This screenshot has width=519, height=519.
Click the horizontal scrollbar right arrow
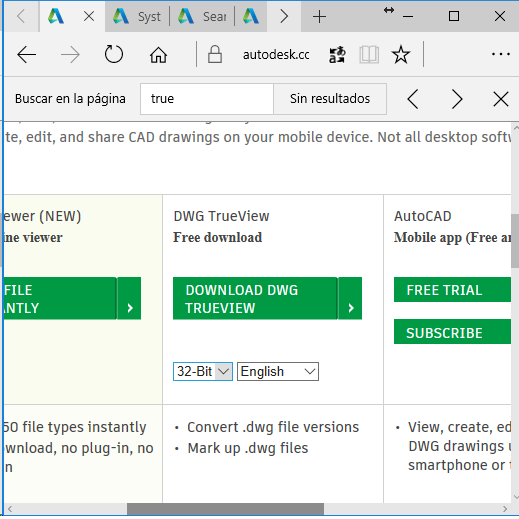[505, 509]
